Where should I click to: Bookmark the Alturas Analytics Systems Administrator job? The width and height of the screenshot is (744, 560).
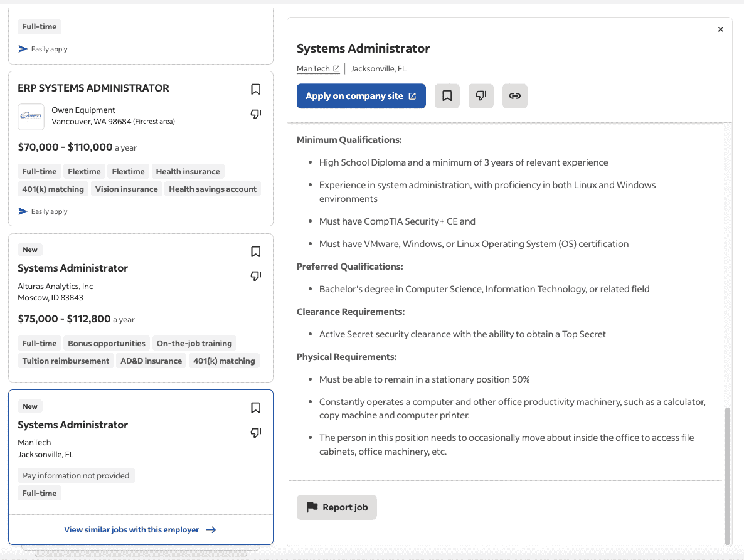[256, 251]
